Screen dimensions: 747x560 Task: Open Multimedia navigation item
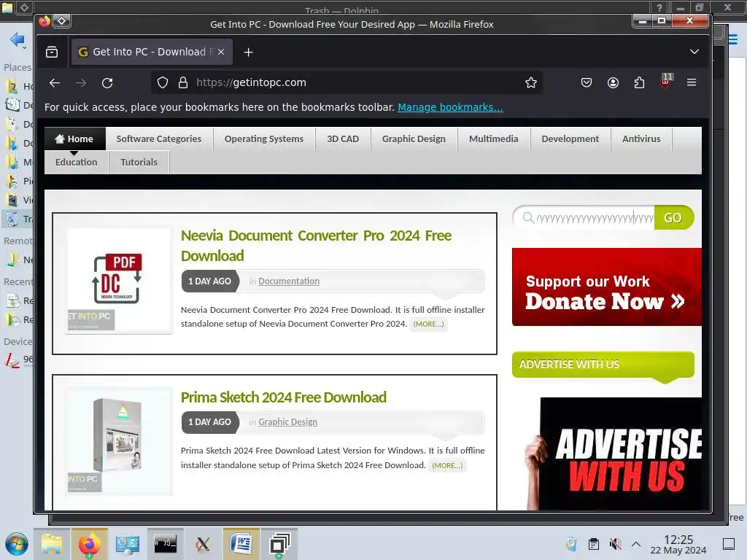(494, 139)
